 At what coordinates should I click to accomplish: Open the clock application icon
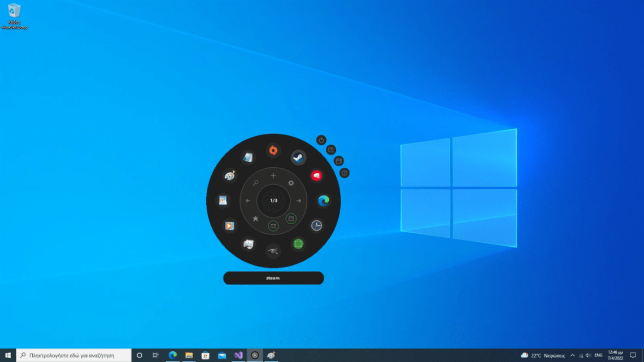(316, 226)
